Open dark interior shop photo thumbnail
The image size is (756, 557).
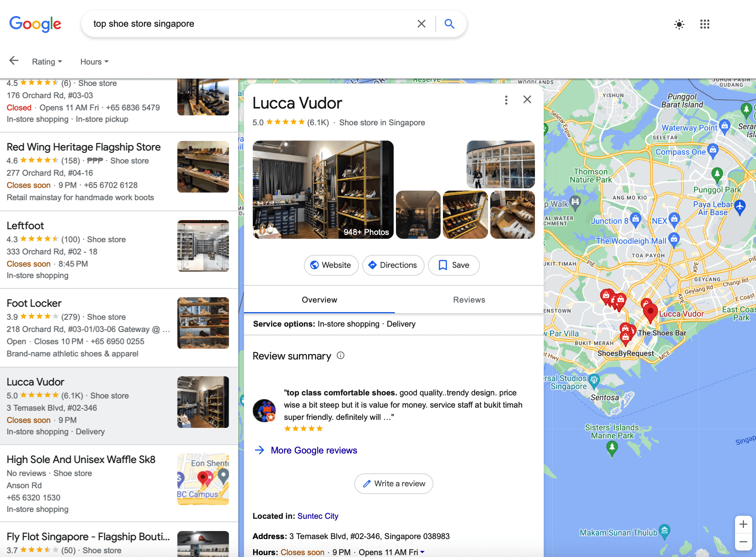tap(418, 215)
